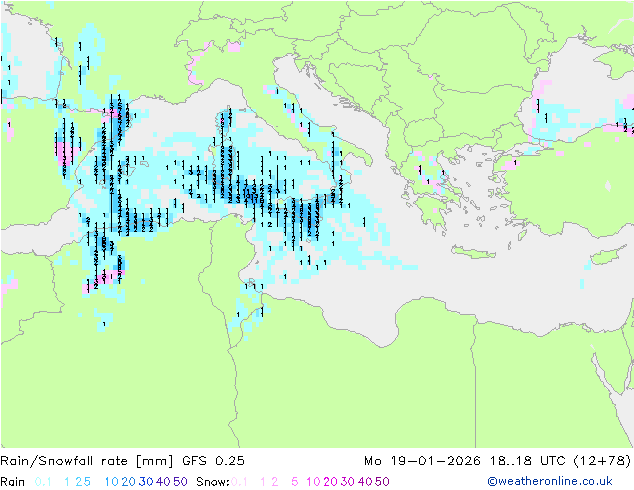Click the rain legend value 50
Screen dimensions: 634x490
(180, 482)
